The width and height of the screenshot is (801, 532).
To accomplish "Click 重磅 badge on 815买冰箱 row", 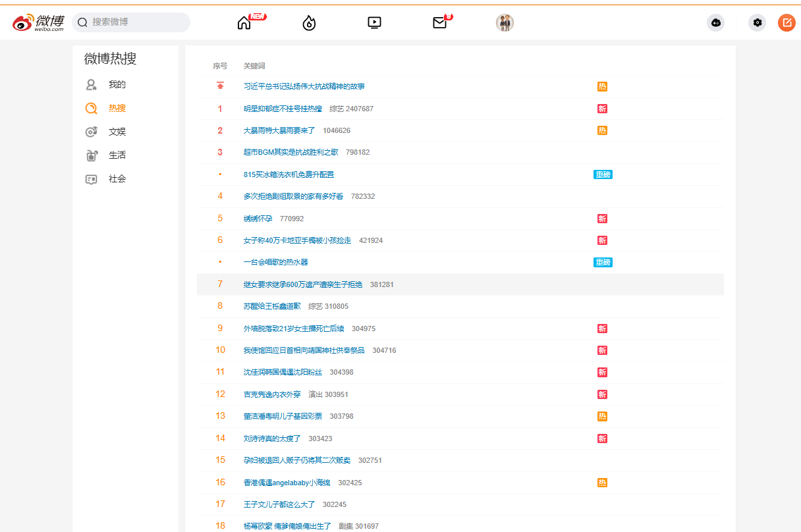I will point(603,174).
